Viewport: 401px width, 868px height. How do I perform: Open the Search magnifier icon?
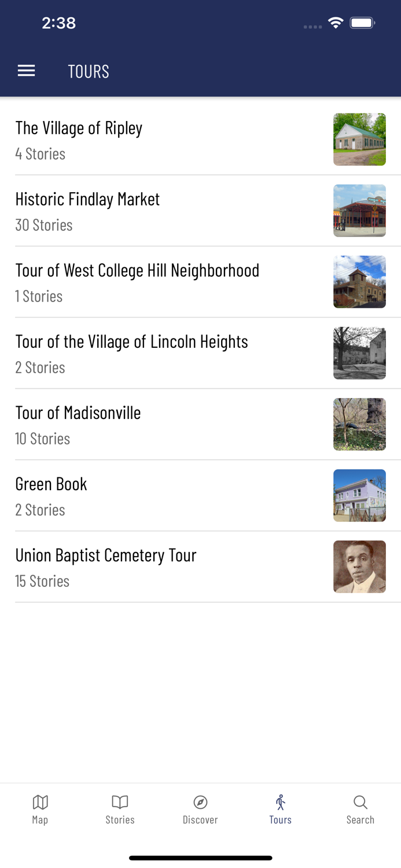click(360, 803)
